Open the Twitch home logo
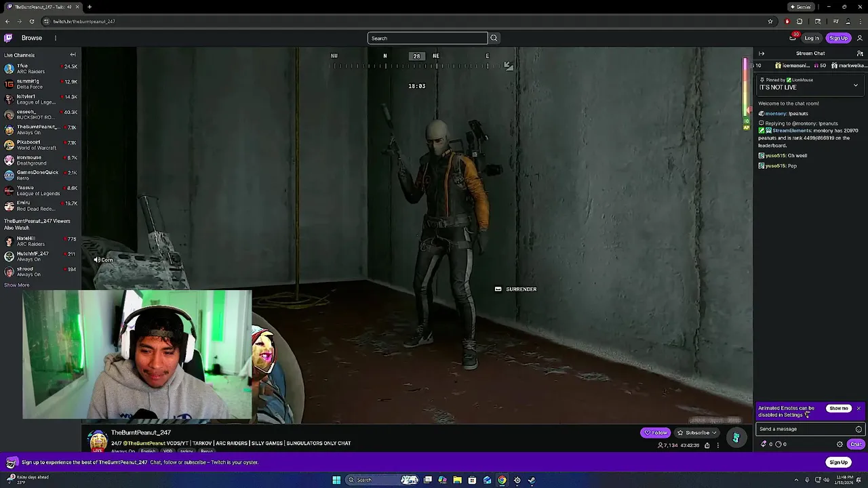This screenshot has width=868, height=488. pos(8,38)
